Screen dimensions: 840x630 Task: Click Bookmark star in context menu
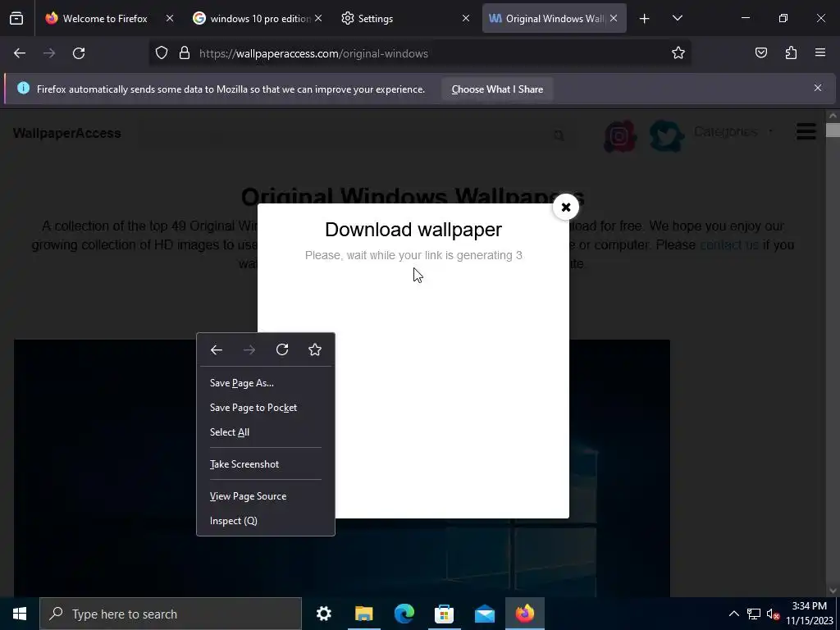click(x=315, y=349)
